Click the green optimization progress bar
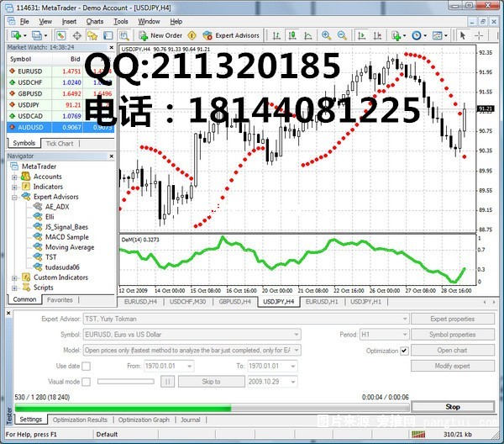This screenshot has width=504, height=444. point(212,409)
